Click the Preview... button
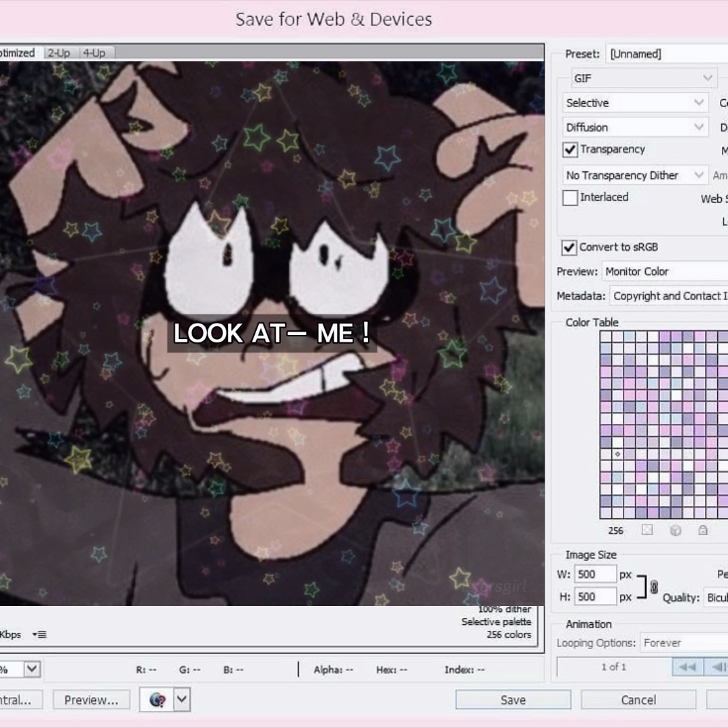The height and width of the screenshot is (728, 728). tap(92, 700)
